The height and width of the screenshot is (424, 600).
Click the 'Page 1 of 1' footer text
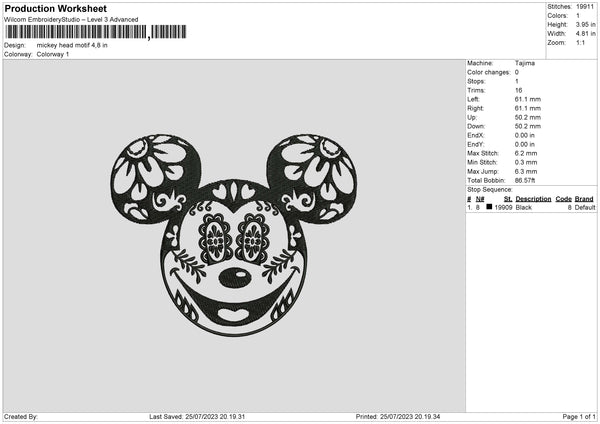579,416
